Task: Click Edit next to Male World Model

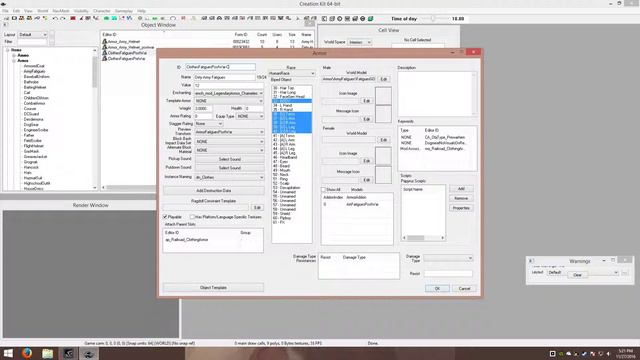Action: [384, 79]
